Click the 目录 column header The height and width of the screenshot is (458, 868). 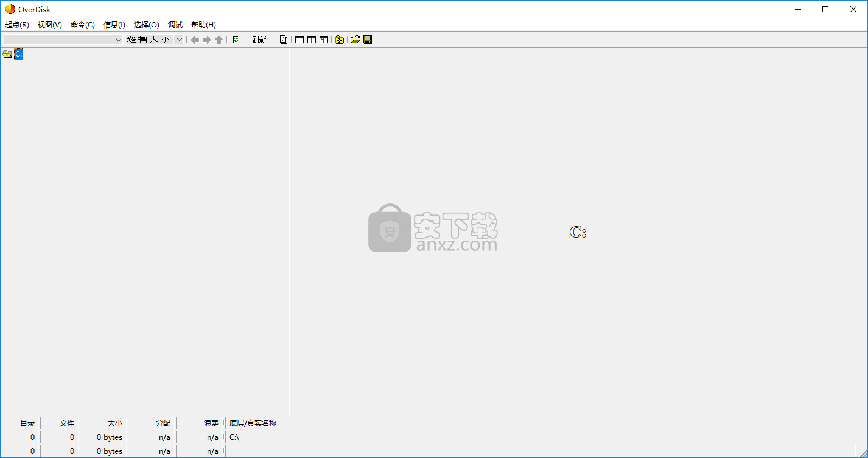19,423
